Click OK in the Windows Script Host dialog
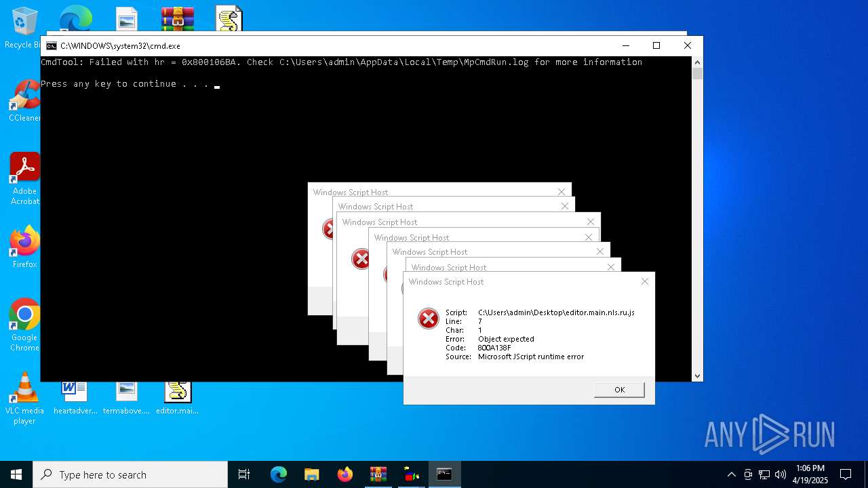Viewport: 868px width, 488px height. tap(619, 390)
